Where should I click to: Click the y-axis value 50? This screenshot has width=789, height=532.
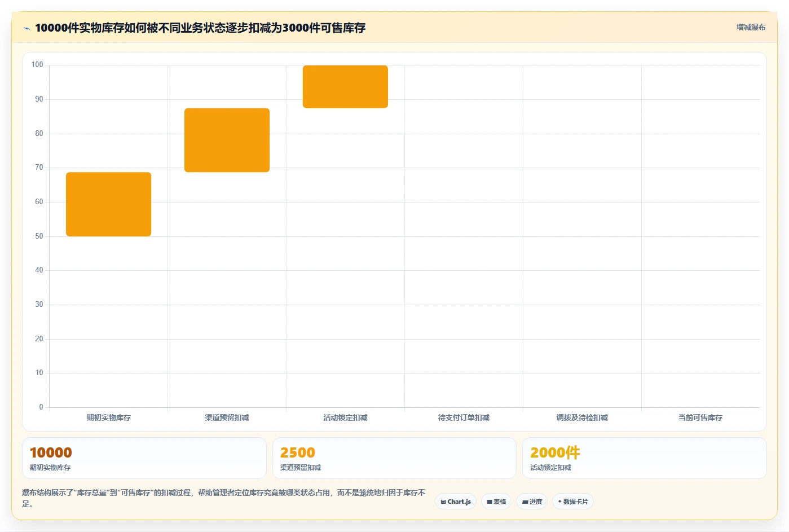pos(39,236)
